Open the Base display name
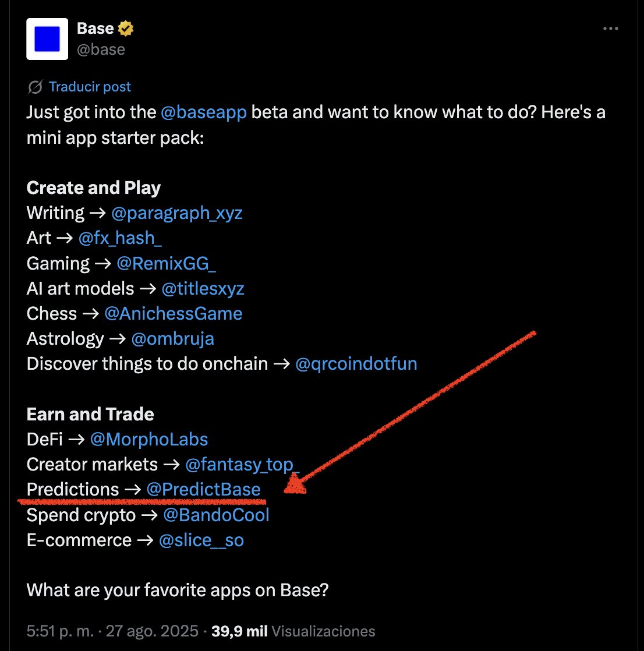This screenshot has width=644, height=651. pos(95,28)
